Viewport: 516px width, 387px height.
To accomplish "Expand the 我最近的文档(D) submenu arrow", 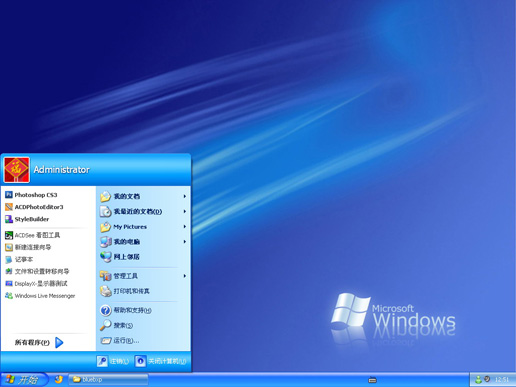I will tap(184, 211).
